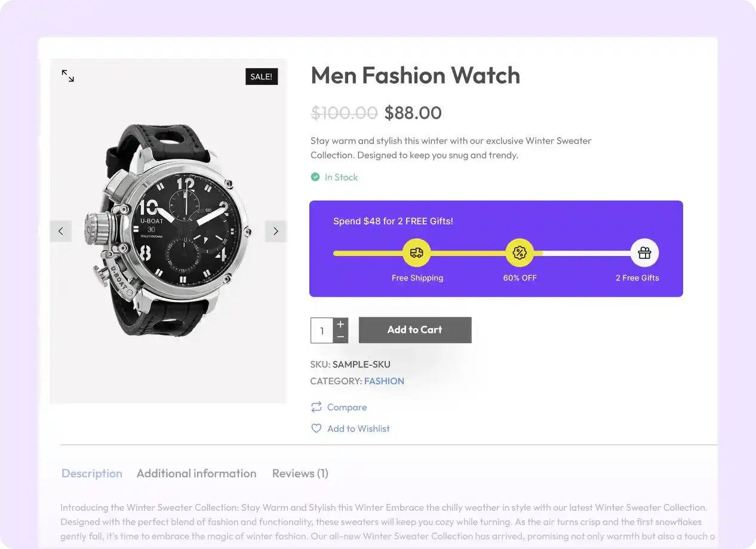Click the Add to Cart button

tap(414, 329)
